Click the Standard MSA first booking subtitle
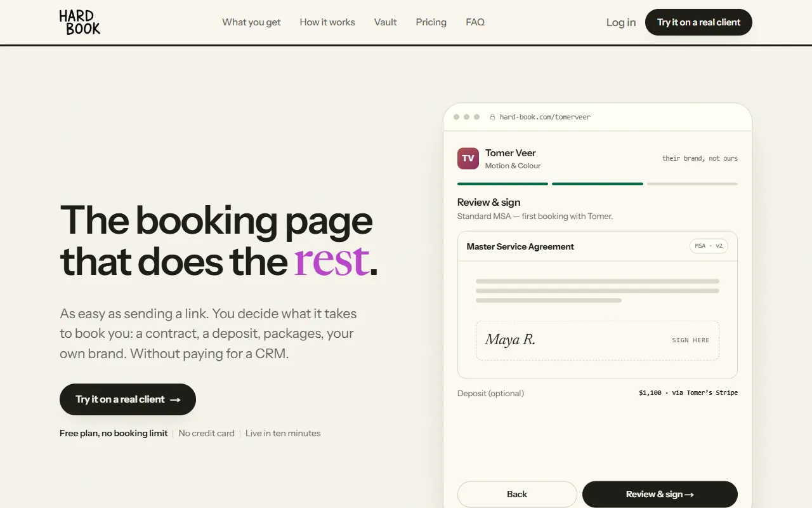 [535, 217]
